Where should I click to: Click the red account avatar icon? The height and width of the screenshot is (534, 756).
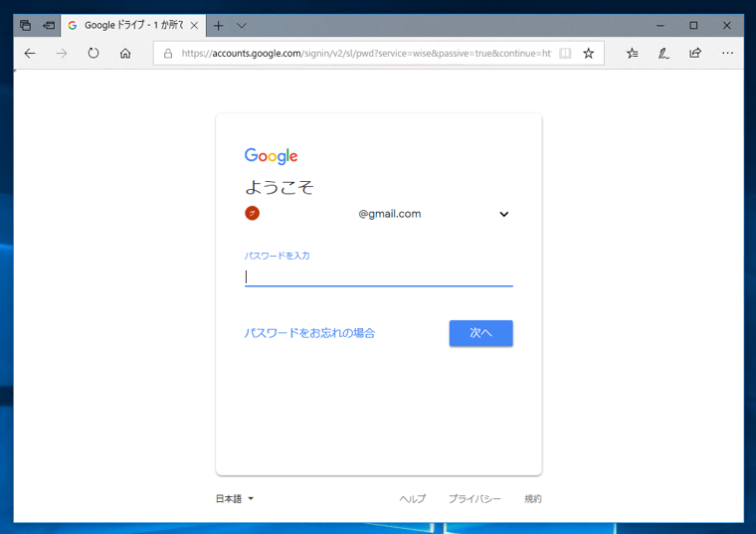tap(252, 213)
